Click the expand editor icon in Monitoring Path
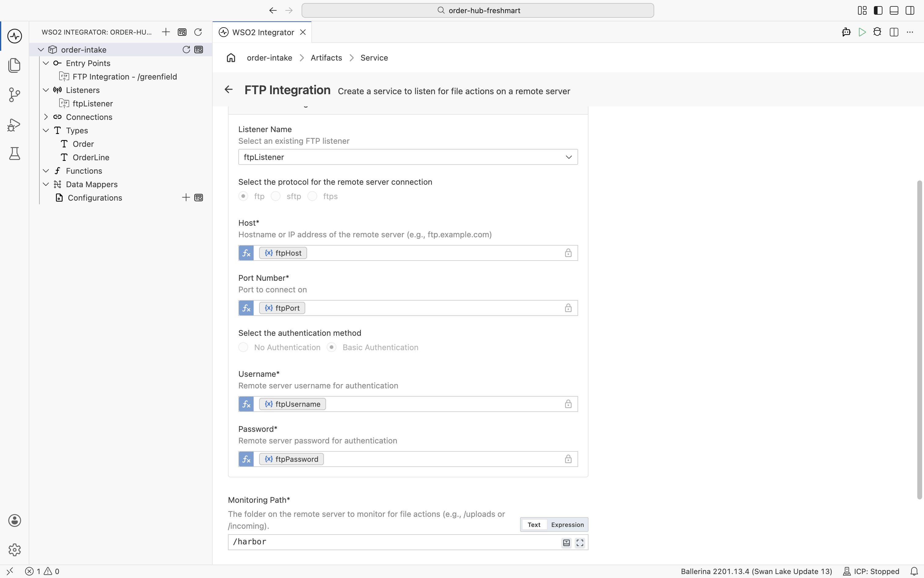Screen dimensions: 924x578 tap(580, 543)
